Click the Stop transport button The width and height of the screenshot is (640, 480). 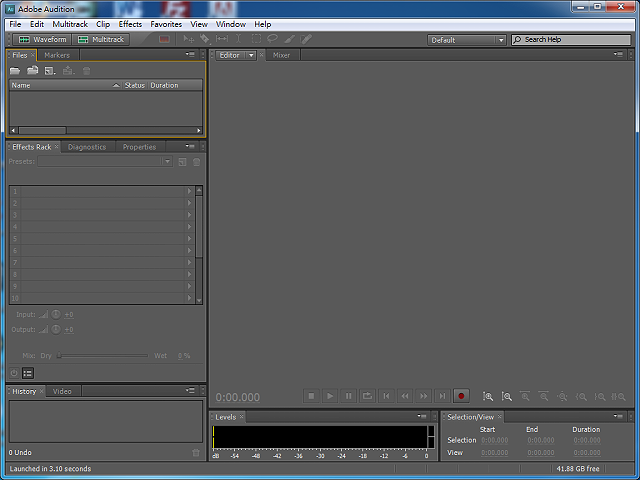(x=311, y=396)
